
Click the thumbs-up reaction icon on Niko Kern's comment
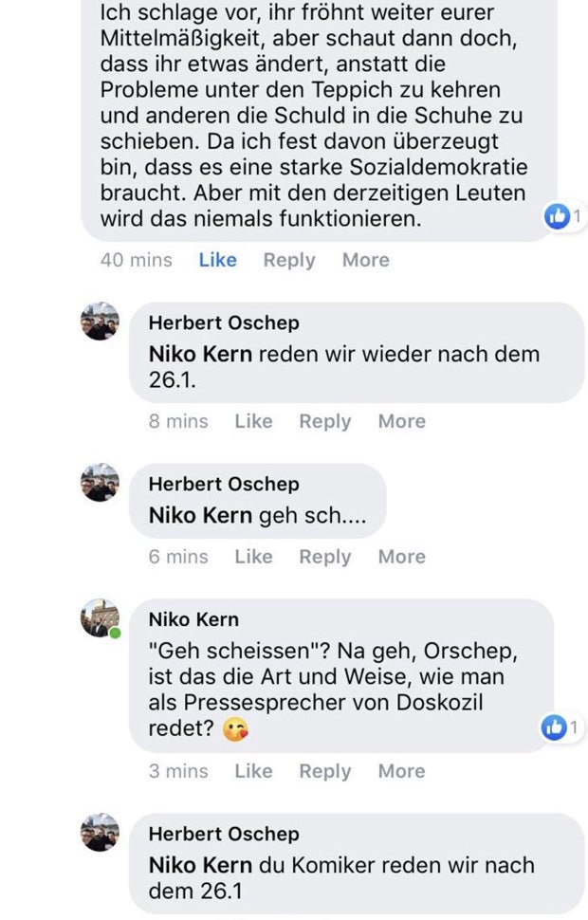coord(555,727)
